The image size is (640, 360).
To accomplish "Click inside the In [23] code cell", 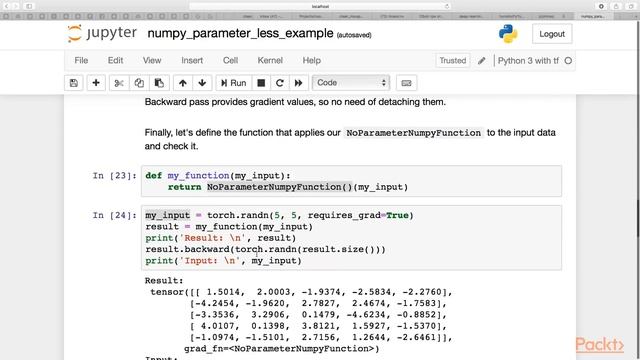I will click(x=351, y=181).
